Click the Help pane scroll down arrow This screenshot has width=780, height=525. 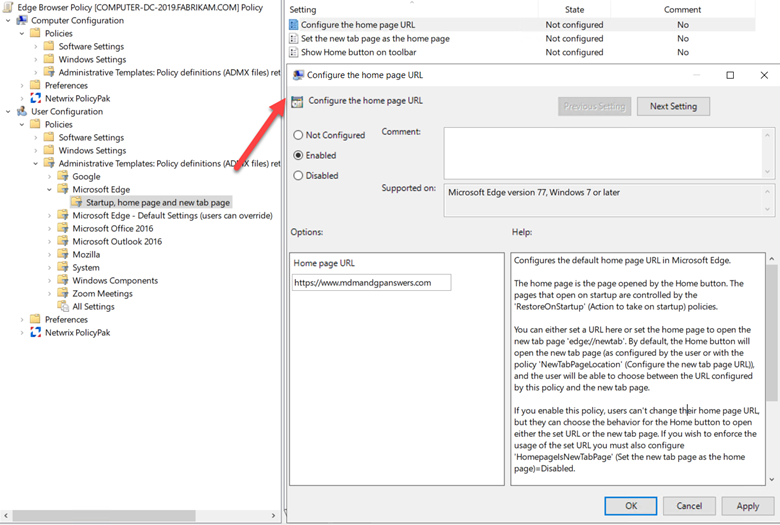pos(772,480)
